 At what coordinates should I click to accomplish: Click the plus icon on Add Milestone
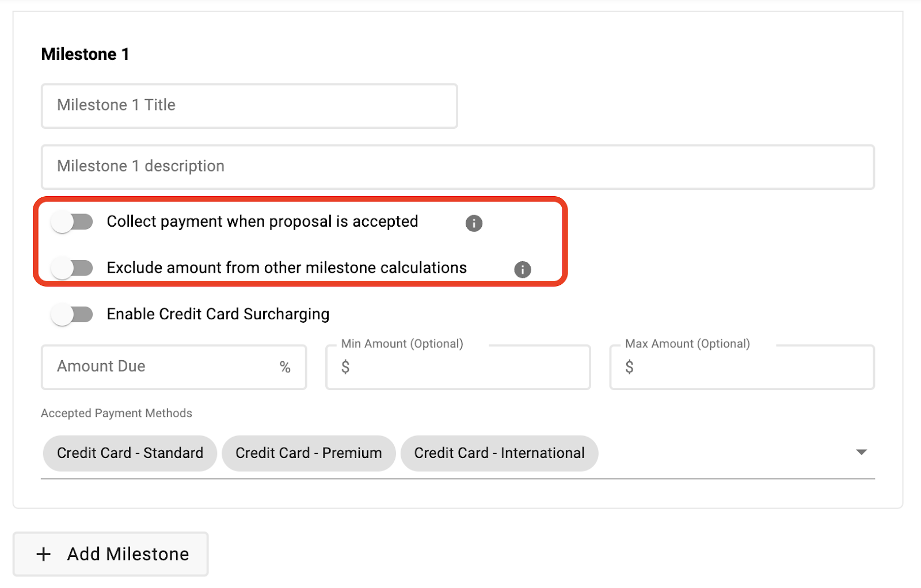tap(44, 554)
